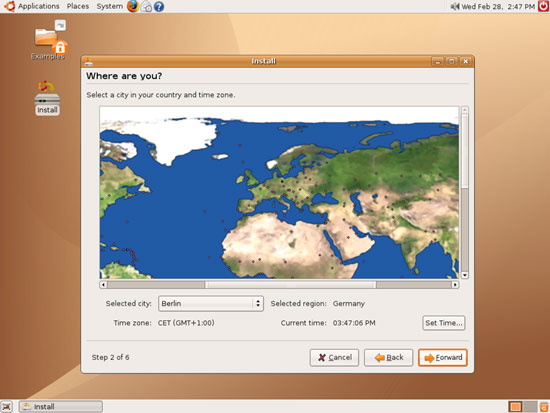Click the date and time clock

[x=498, y=6]
